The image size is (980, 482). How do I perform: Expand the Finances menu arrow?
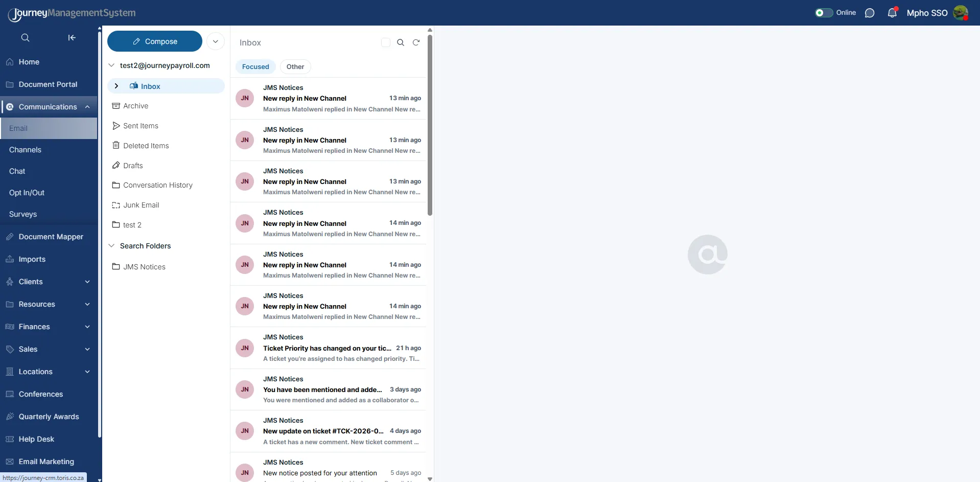(x=87, y=327)
